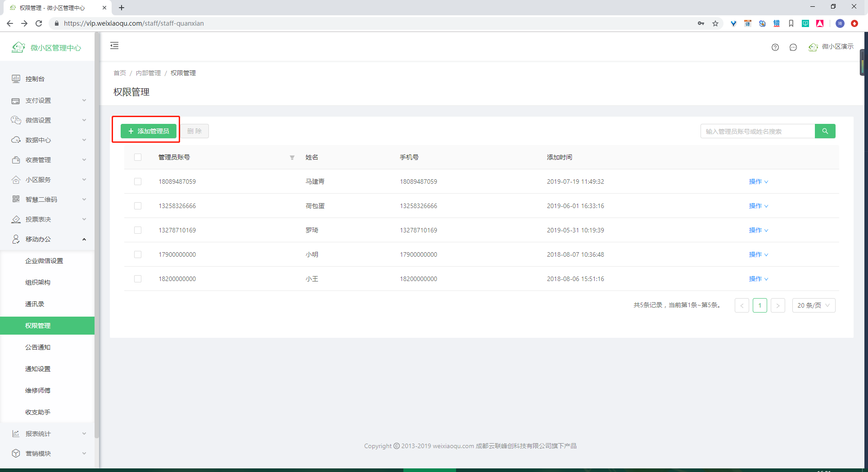
Task: Click the green search magnifier button
Action: click(x=825, y=131)
